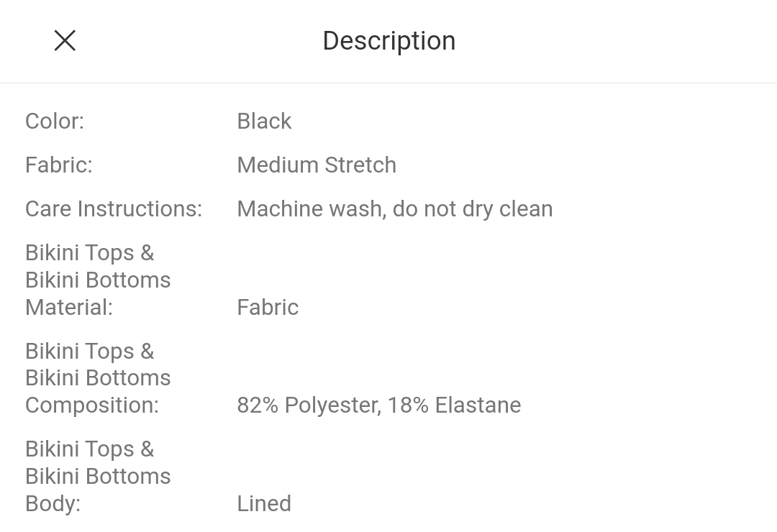Select the Bikini Tops & Bikini Bottoms Composition label
The width and height of the screenshot is (777, 532).
98,378
